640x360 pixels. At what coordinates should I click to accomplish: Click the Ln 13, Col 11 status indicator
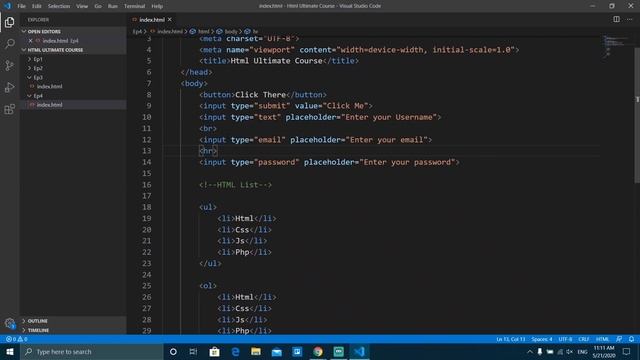[x=511, y=339]
